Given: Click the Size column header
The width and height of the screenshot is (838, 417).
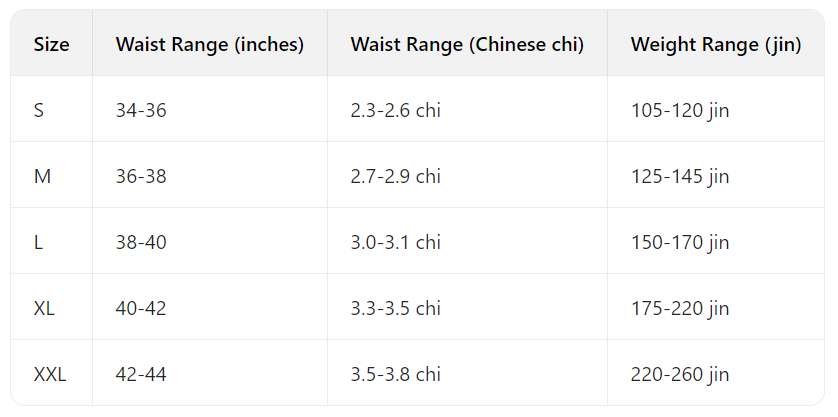Looking at the screenshot, I should 51,44.
